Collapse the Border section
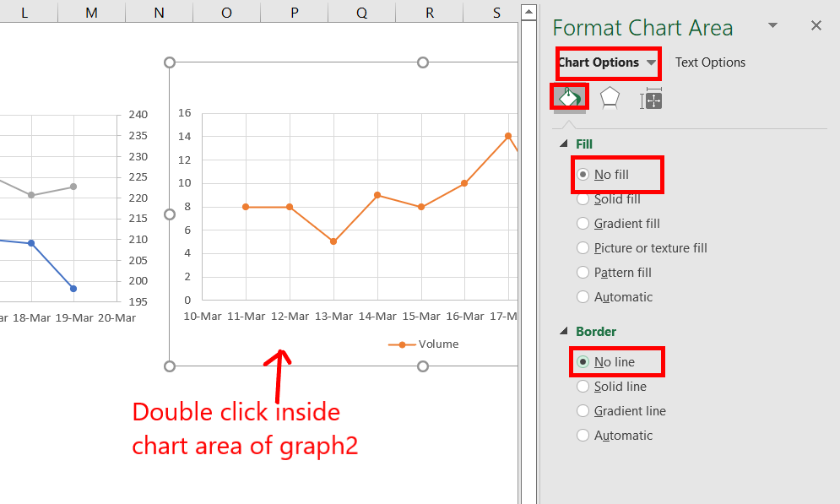840x504 pixels. point(564,331)
